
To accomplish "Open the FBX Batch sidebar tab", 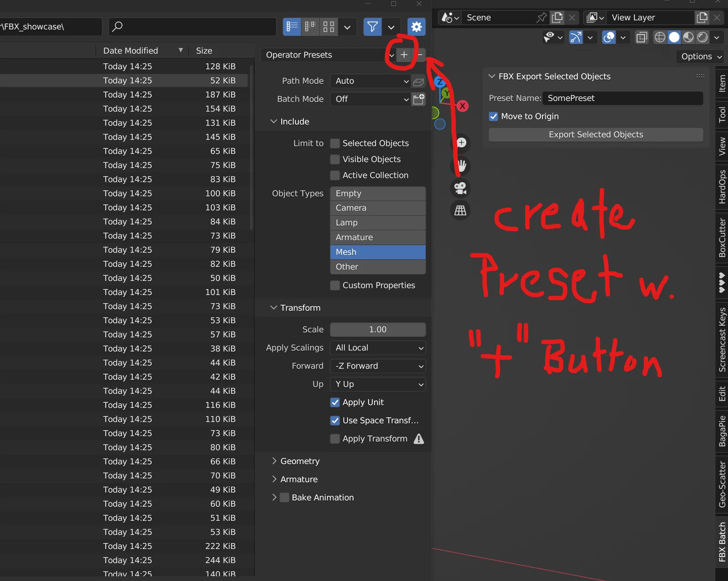I will [x=722, y=542].
